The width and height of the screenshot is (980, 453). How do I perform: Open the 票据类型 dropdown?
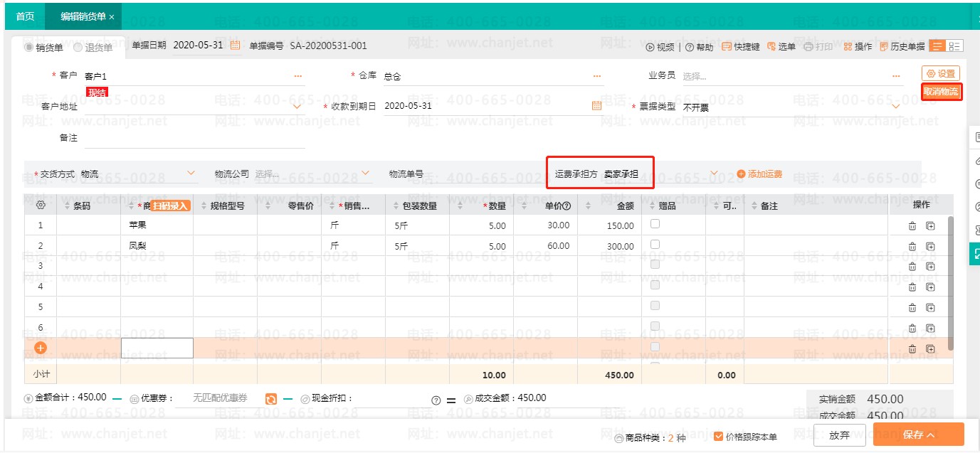pos(895,107)
